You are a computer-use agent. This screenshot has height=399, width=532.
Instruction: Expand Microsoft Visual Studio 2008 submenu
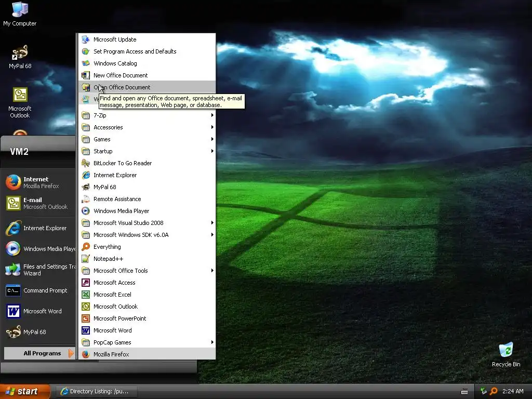(147, 223)
